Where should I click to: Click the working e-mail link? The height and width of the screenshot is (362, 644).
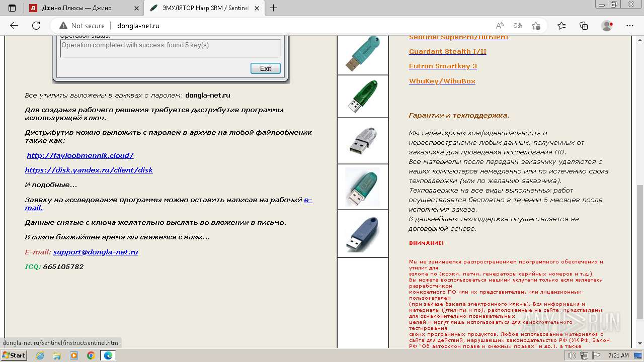(x=169, y=204)
